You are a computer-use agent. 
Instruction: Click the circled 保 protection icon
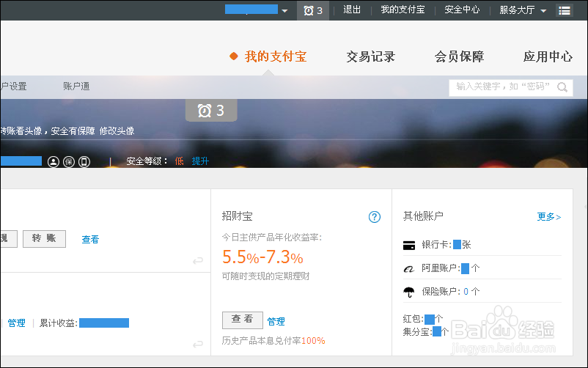tap(69, 162)
